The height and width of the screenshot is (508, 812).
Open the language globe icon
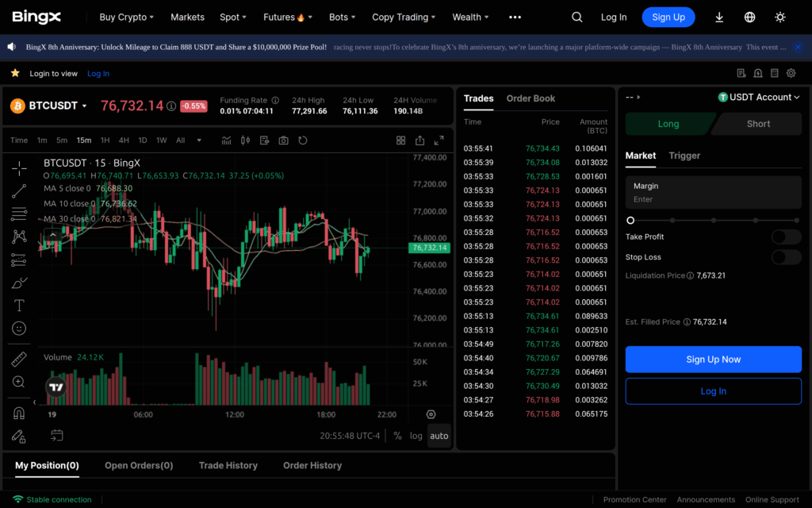coord(749,17)
